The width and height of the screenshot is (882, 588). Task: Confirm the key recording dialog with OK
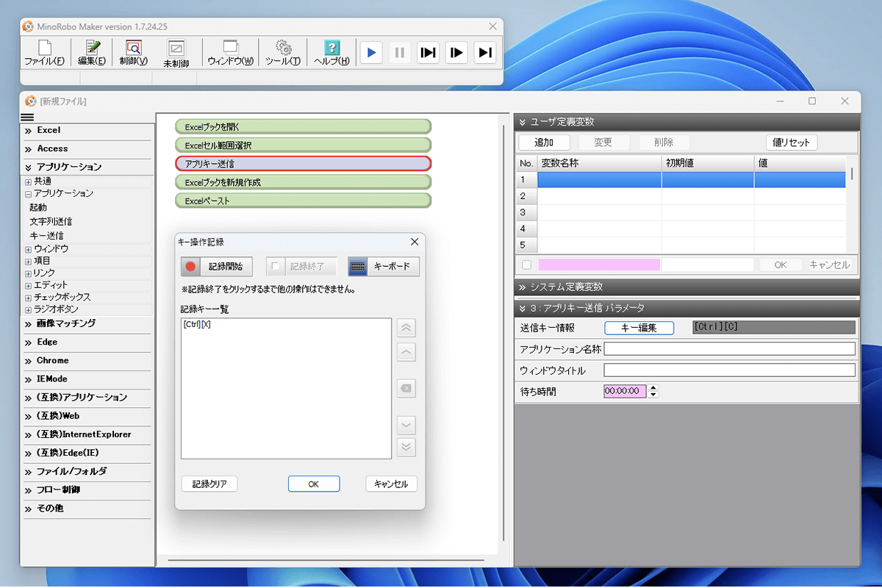314,484
